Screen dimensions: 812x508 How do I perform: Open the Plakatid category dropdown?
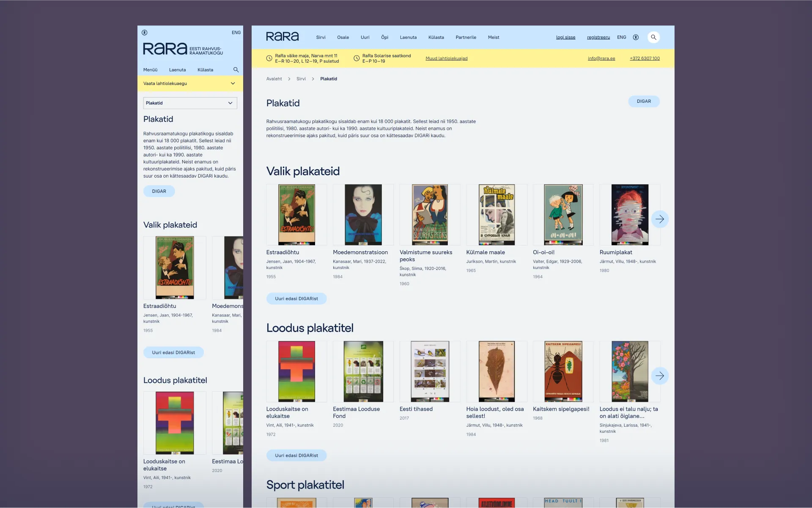[x=190, y=103]
